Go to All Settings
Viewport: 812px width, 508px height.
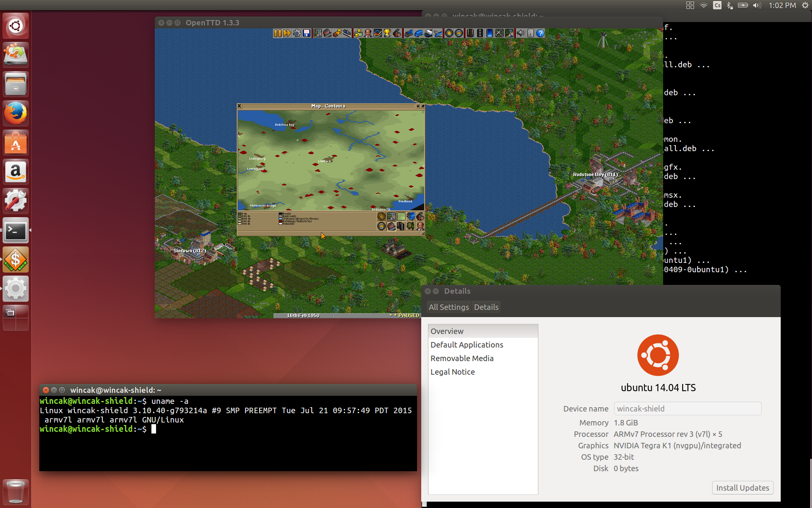[448, 307]
